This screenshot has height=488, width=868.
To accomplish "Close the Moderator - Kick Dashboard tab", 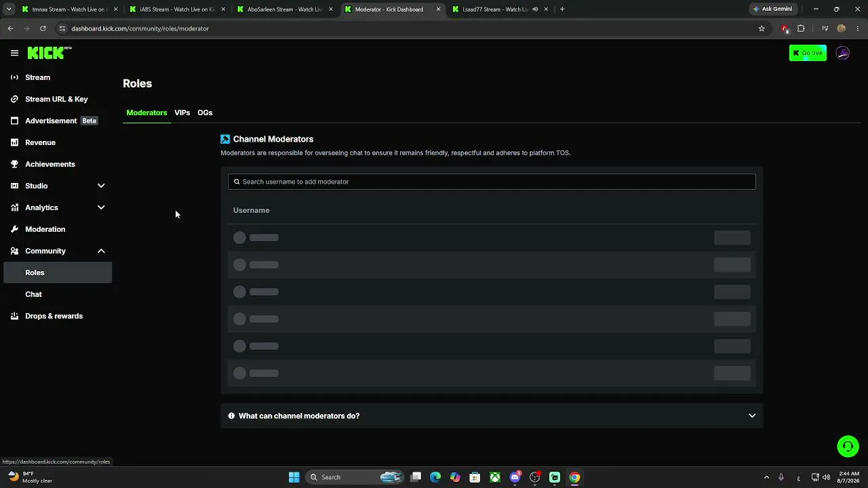I will (x=438, y=9).
